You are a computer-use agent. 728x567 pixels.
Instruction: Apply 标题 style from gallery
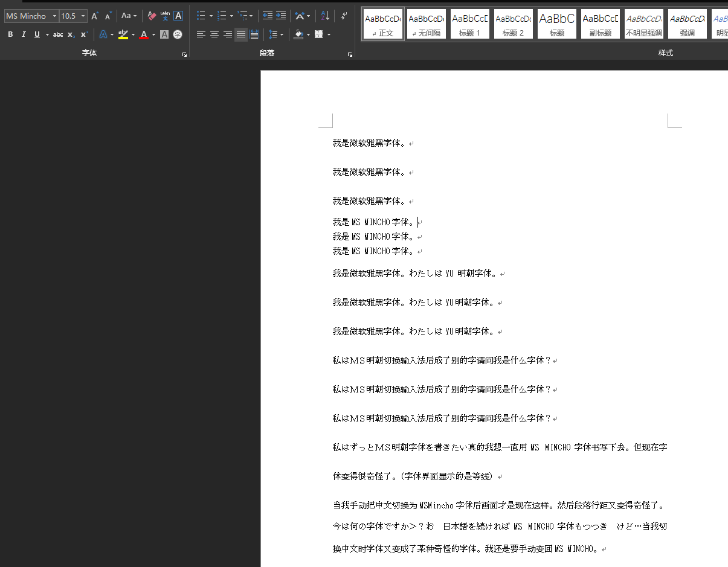point(557,24)
